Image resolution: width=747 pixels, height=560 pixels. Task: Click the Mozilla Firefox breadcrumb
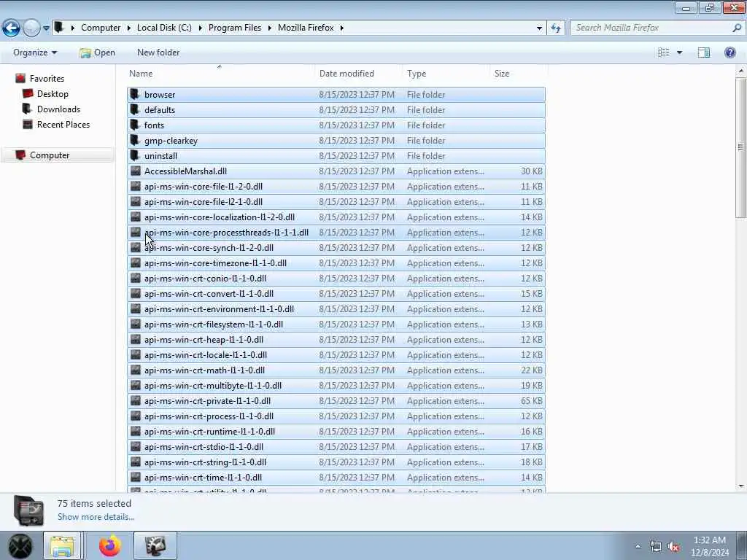pyautogui.click(x=306, y=28)
